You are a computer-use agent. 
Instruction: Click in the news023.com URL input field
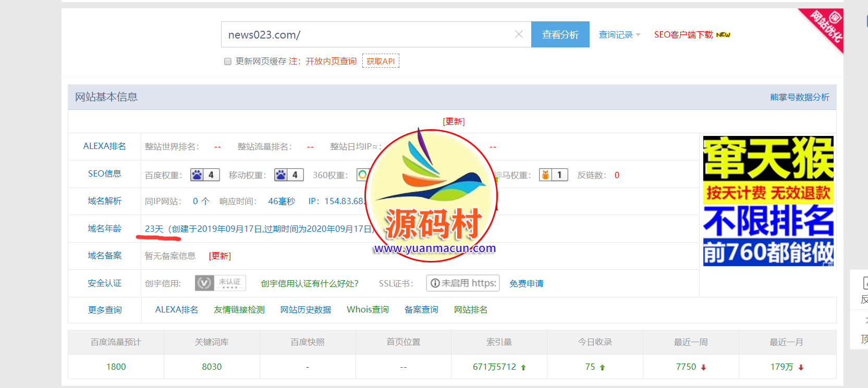365,35
